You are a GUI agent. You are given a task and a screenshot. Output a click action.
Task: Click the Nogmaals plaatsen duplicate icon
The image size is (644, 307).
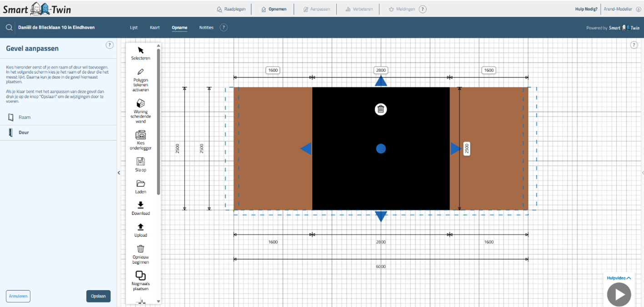pos(141,276)
